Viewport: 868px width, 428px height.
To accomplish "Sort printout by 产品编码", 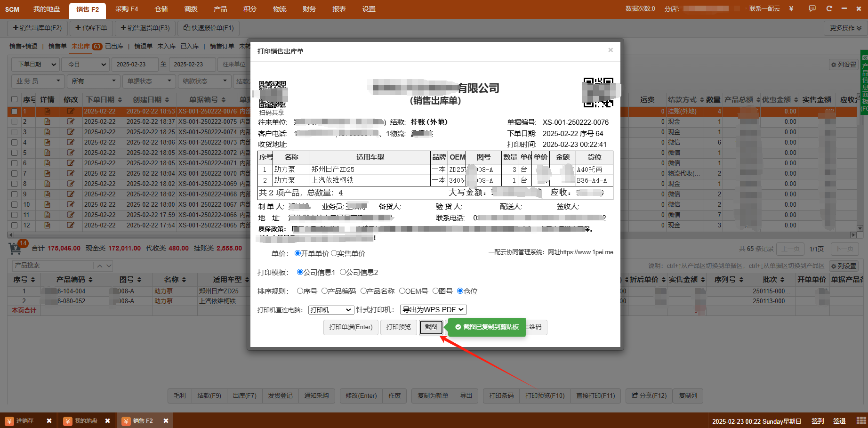I will click(x=324, y=291).
